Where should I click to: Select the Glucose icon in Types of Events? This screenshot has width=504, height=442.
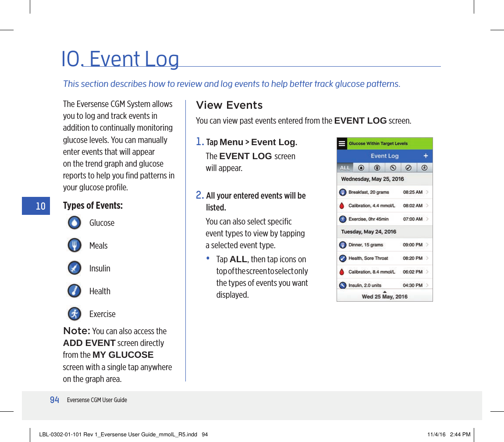pos(75,223)
